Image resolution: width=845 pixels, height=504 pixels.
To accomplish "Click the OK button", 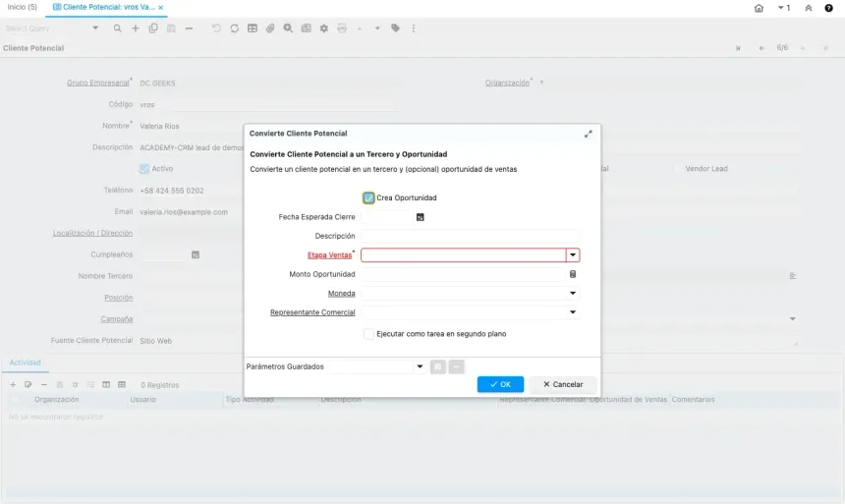I will pyautogui.click(x=500, y=384).
